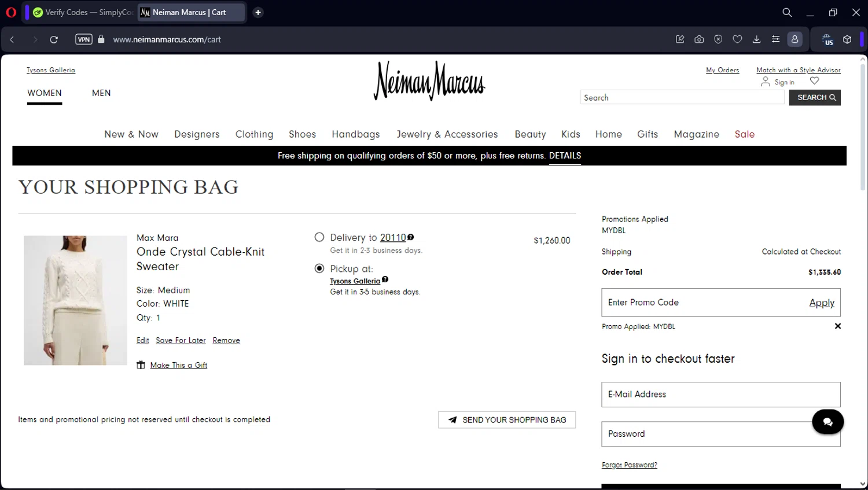Click Edit for the sweater item
The width and height of the screenshot is (868, 490).
tap(143, 340)
